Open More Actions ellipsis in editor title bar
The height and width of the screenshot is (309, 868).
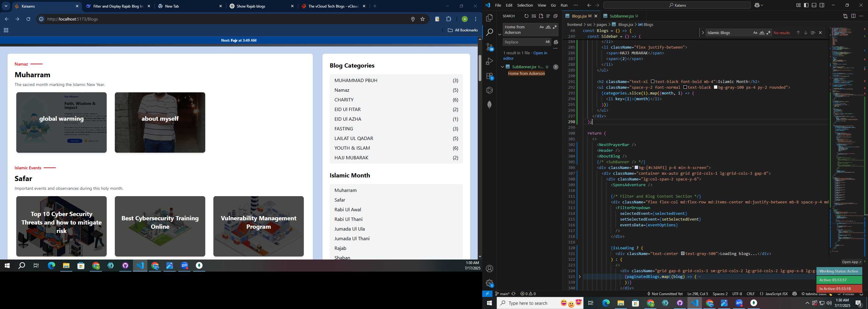tap(861, 16)
